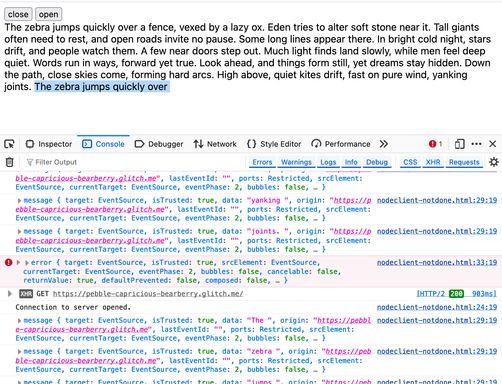This screenshot has height=384, width=502.
Task: Toggle the Debug filter
Action: (x=377, y=162)
